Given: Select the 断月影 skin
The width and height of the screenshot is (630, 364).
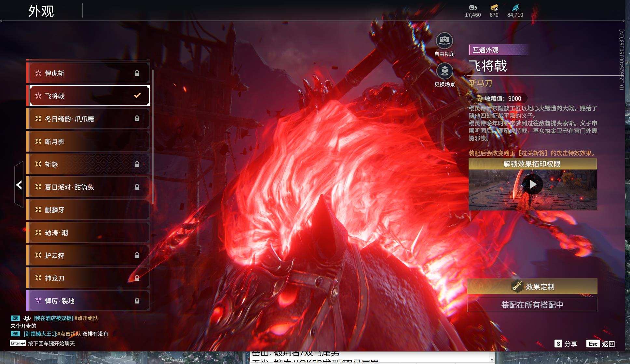Looking at the screenshot, I should point(88,142).
